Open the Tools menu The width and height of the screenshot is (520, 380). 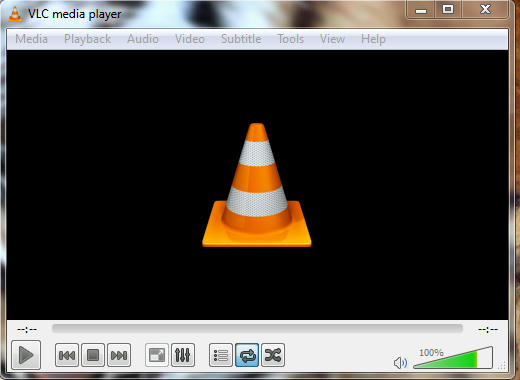pos(291,39)
